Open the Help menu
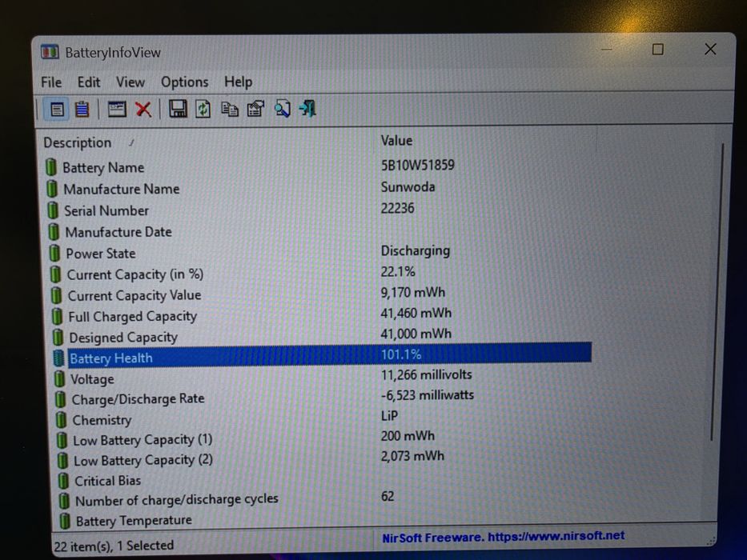This screenshot has width=747, height=560. pos(239,82)
